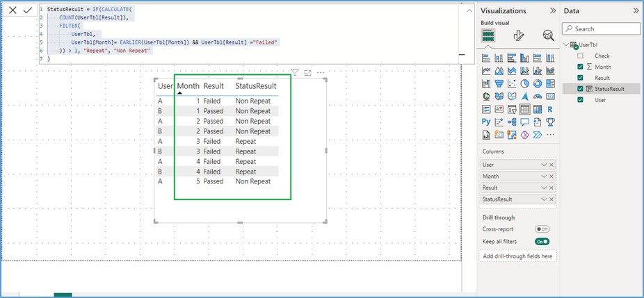Sort by the StatusResult column header
Image resolution: width=644 pixels, height=298 pixels.
coord(255,86)
